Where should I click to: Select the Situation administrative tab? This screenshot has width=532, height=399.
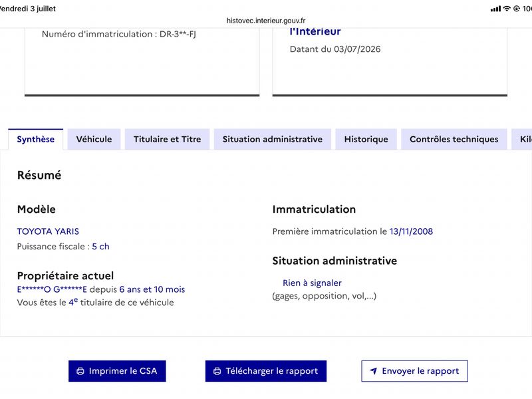(273, 139)
